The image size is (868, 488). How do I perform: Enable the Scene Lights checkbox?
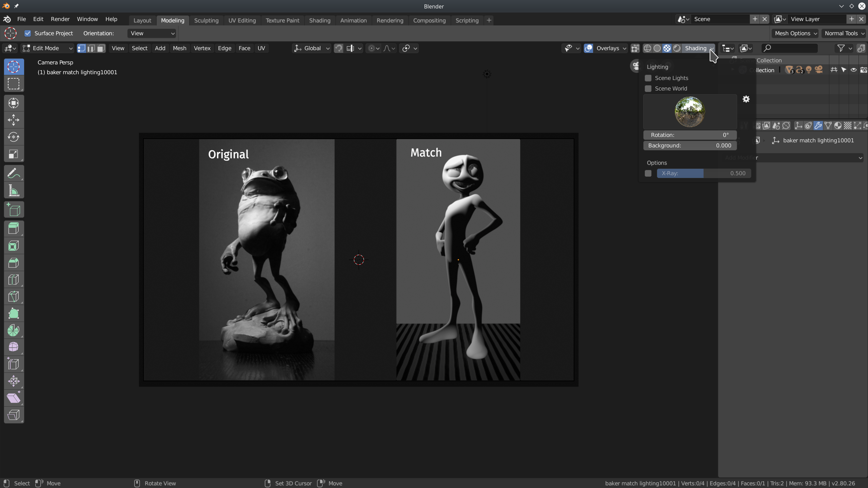[x=648, y=78]
